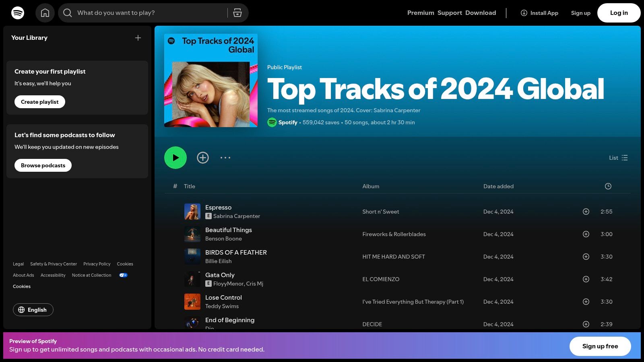This screenshot has height=362, width=644.
Task: Click the globe icon language button
Action: (x=21, y=310)
